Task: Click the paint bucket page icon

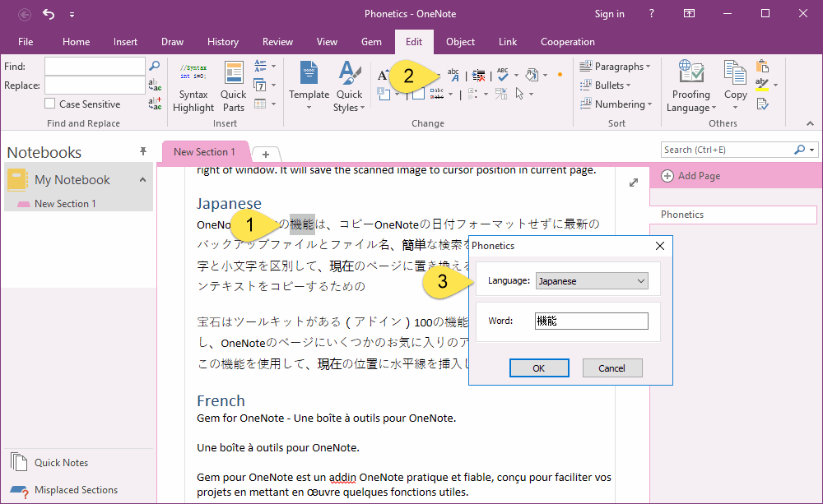Action: point(532,75)
